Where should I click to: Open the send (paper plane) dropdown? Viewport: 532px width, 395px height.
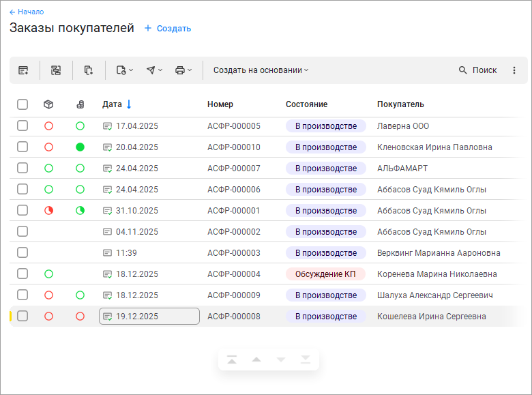(154, 70)
